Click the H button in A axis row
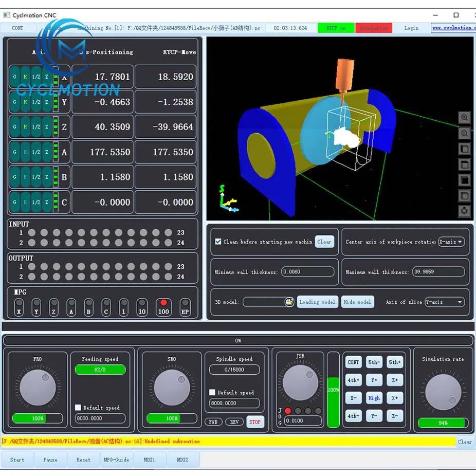Image resolution: width=476 pixels, height=476 pixels. (25, 152)
